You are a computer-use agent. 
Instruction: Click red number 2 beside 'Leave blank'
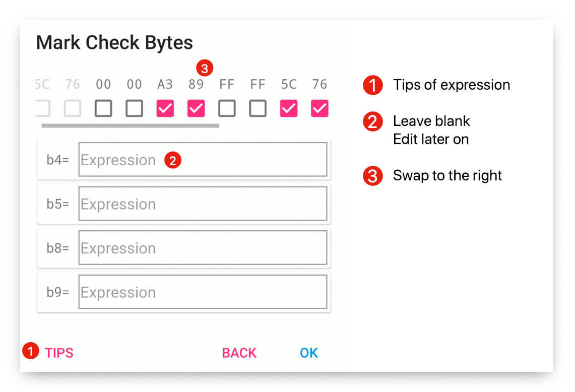[x=372, y=121]
